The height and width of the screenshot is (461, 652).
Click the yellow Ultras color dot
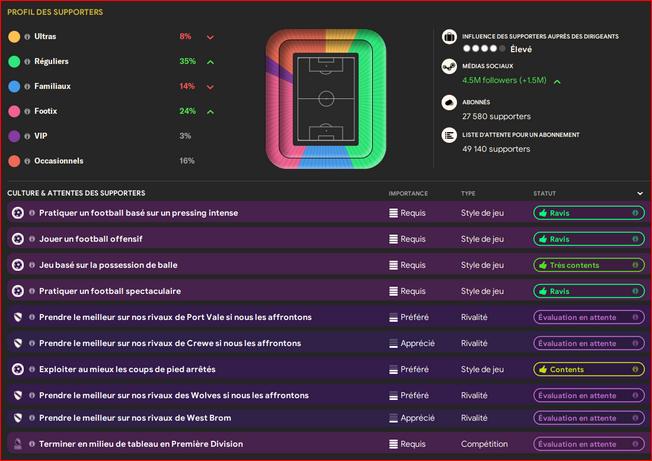click(x=13, y=36)
